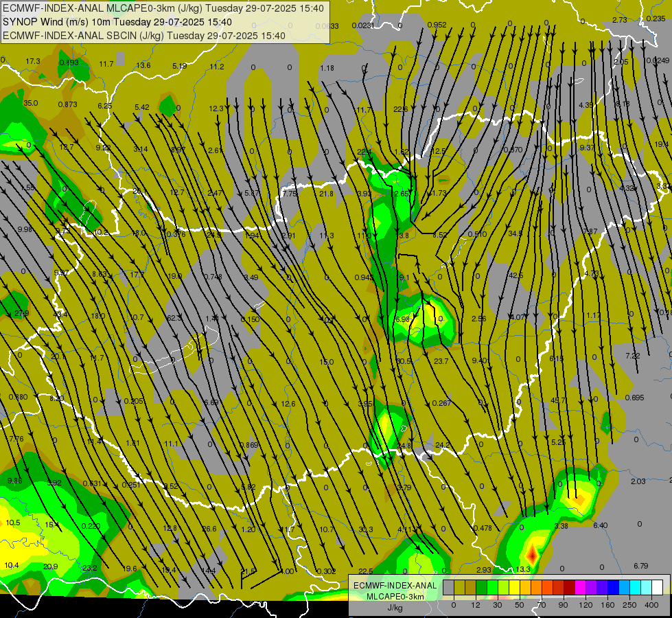
Task: Click the map value '42.5'
Action: pyautogui.click(x=516, y=275)
